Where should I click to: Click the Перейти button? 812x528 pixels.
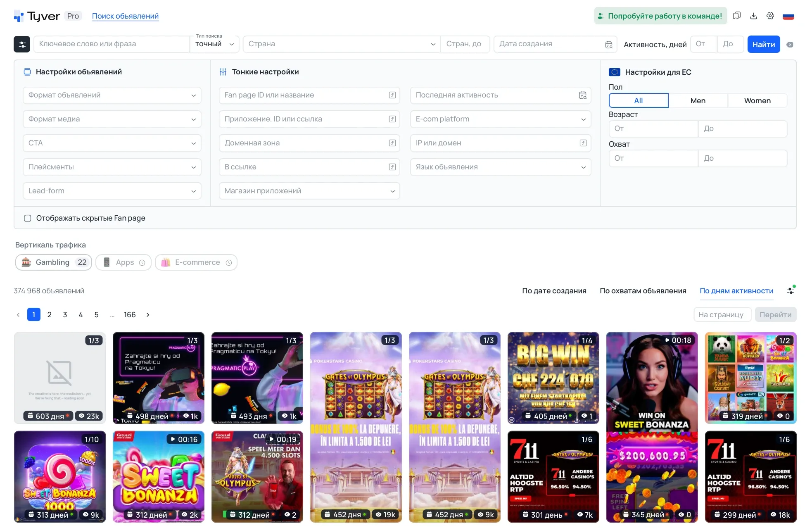[776, 315]
